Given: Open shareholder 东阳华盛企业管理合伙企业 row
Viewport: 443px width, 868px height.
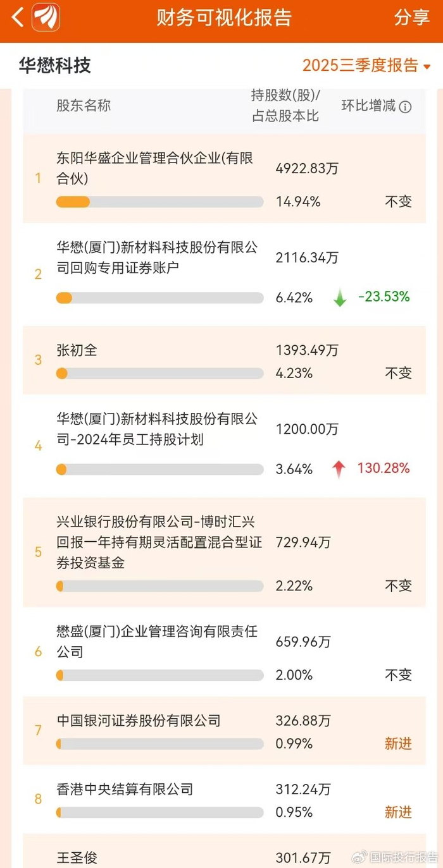Looking at the screenshot, I should pyautogui.click(x=155, y=168).
